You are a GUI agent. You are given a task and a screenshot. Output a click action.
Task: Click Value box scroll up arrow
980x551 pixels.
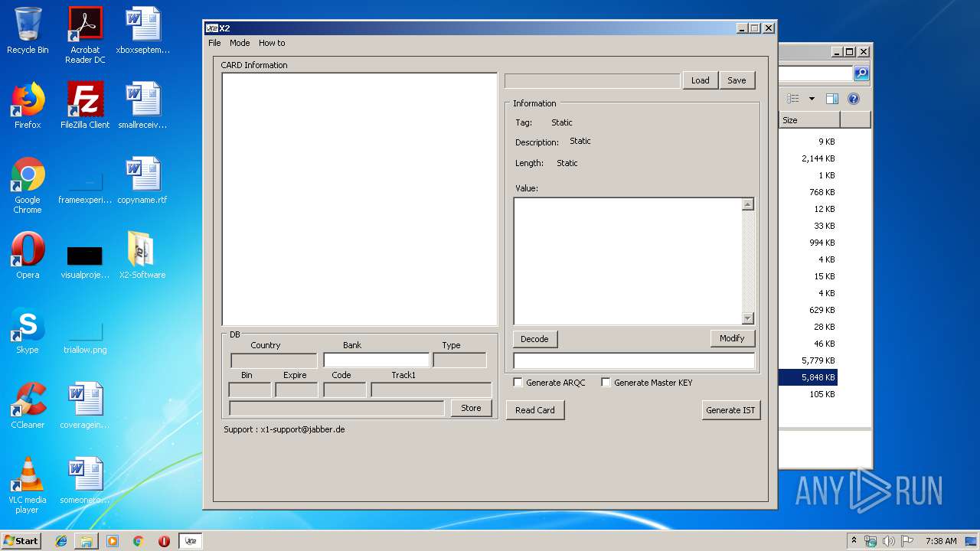(x=748, y=204)
